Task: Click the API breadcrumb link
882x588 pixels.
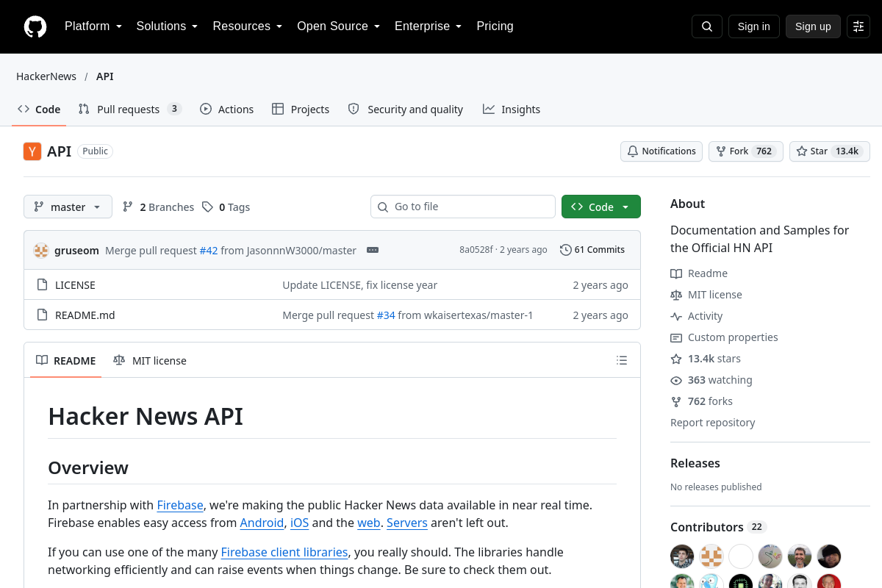Action: click(105, 76)
